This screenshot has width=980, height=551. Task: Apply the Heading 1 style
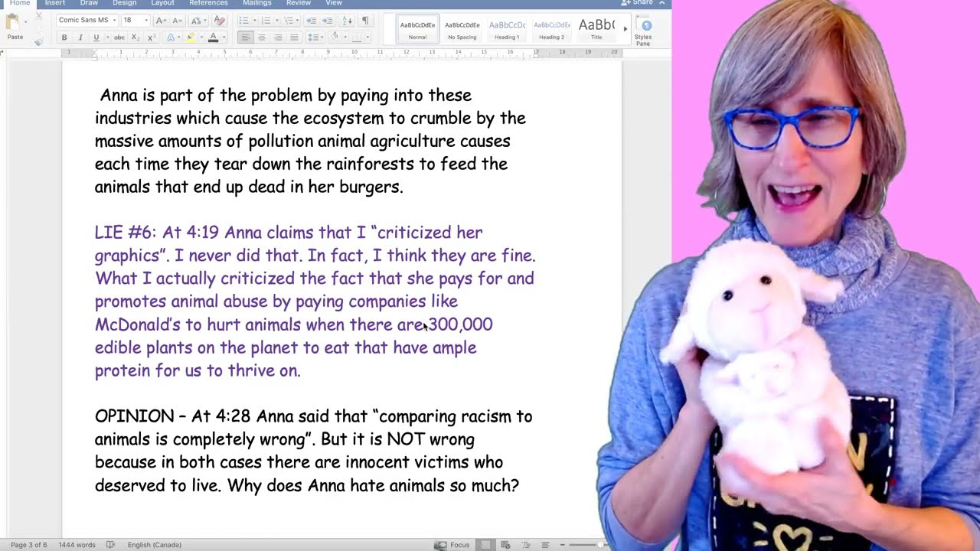pos(506,29)
